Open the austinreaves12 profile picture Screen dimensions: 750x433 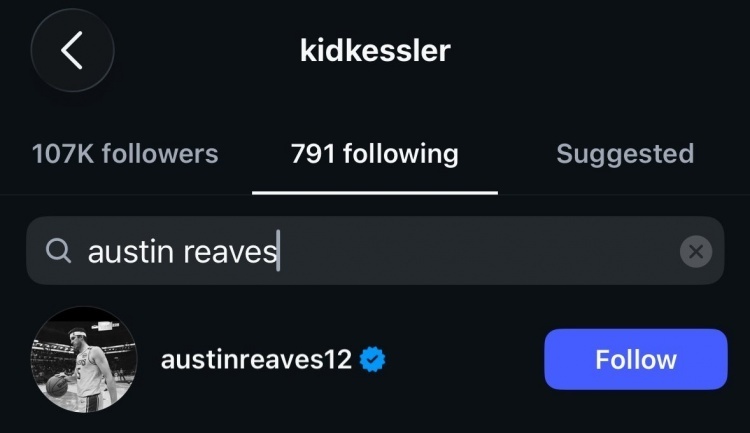pyautogui.click(x=84, y=359)
